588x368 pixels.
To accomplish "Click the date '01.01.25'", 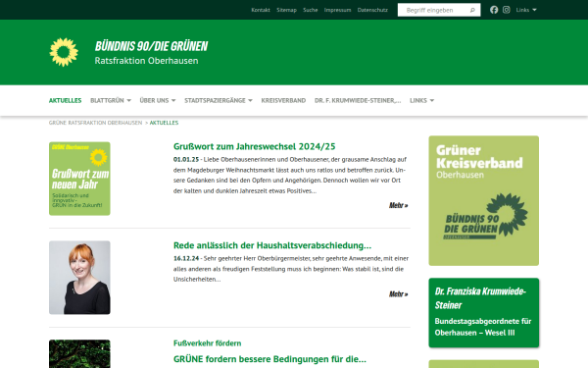I will (186, 160).
